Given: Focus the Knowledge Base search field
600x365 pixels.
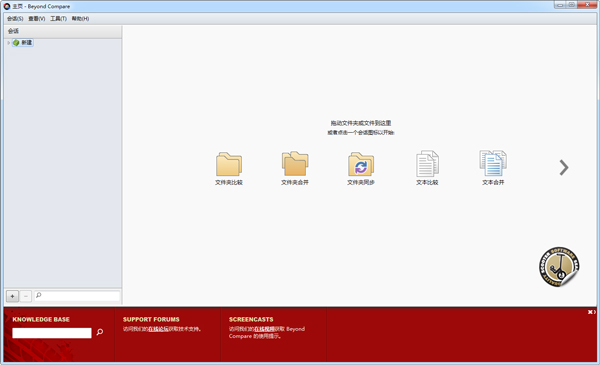Looking at the screenshot, I should coord(52,333).
